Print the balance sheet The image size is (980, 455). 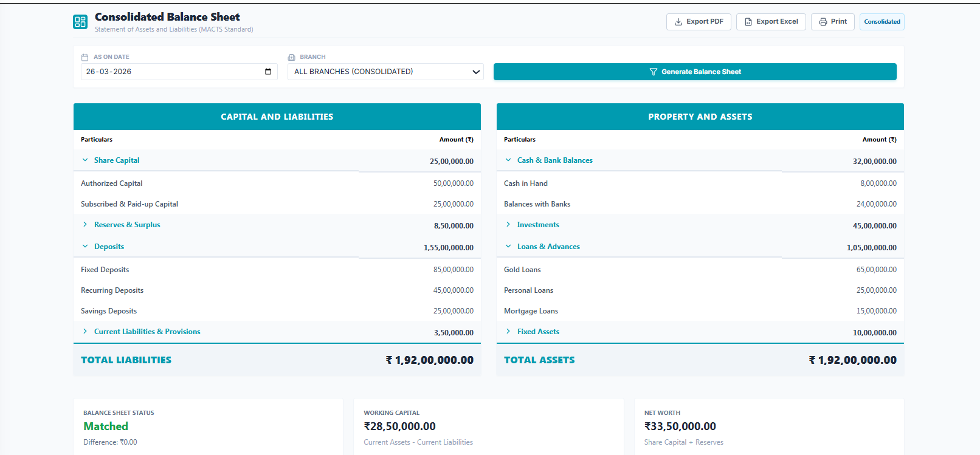[x=832, y=22]
